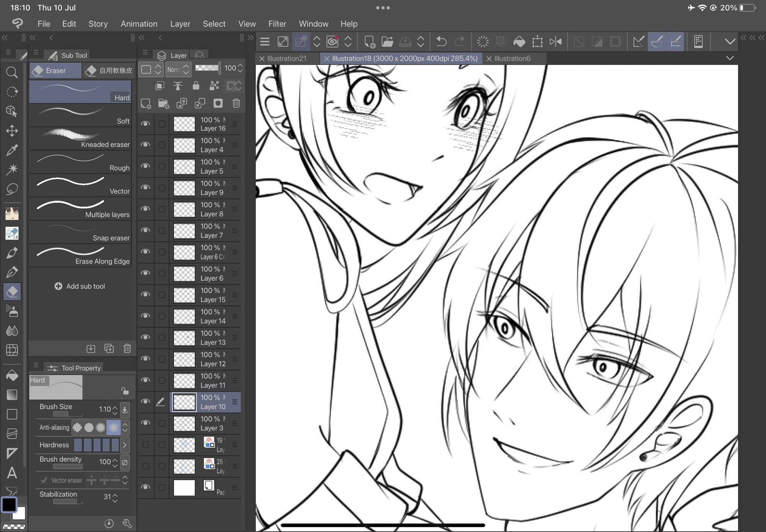Image resolution: width=766 pixels, height=532 pixels.
Task: Choose the Kneaded eraser sub tool
Action: click(80, 139)
